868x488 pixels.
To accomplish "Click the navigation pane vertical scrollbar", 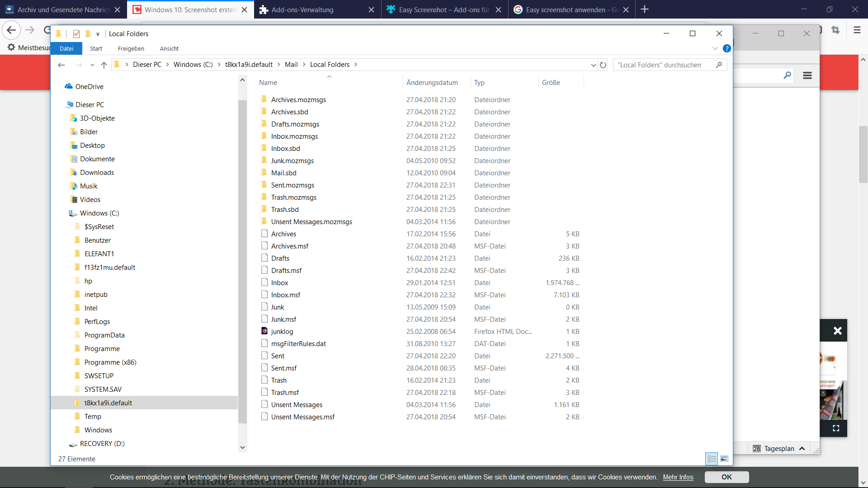I will coord(242,262).
